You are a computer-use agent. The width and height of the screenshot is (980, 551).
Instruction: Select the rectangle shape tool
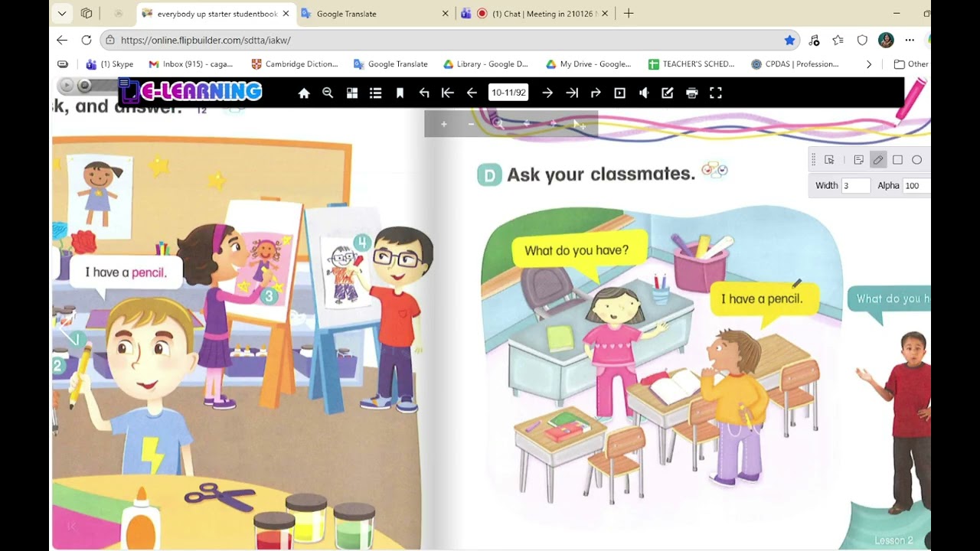[x=897, y=160]
